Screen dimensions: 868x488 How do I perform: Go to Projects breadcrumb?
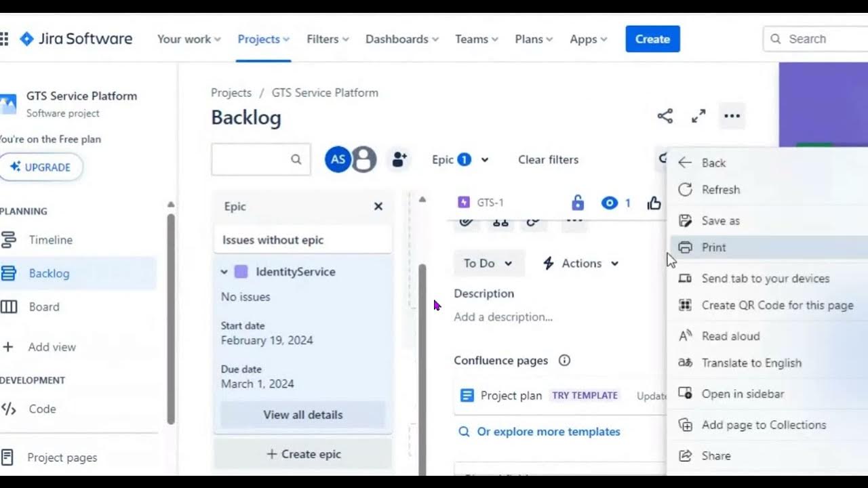click(231, 93)
